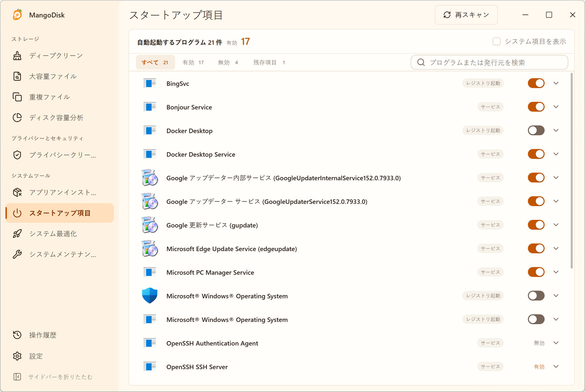Enable the Docker Desktop toggle
Screen dimensions: 585x392
point(536,130)
